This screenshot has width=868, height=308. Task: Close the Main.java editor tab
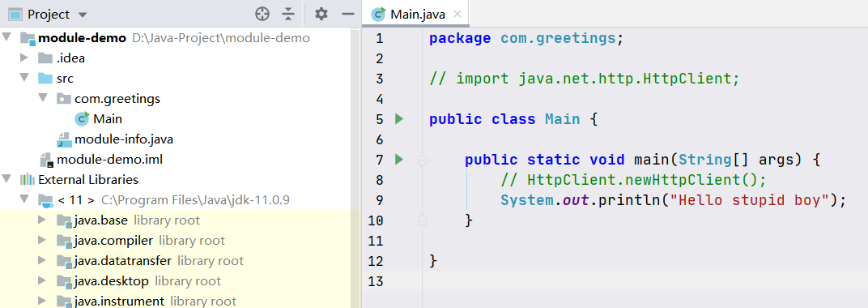click(457, 15)
